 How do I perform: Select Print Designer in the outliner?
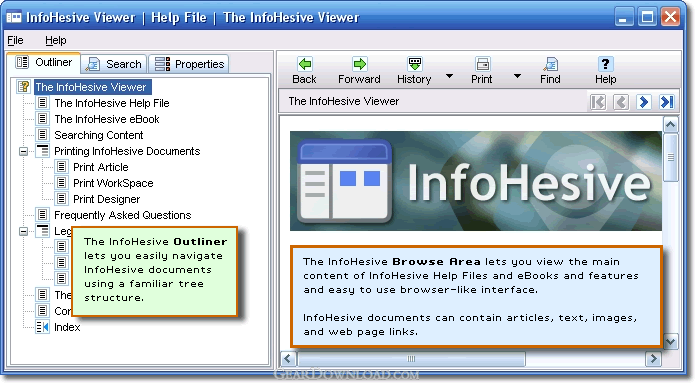[106, 199]
